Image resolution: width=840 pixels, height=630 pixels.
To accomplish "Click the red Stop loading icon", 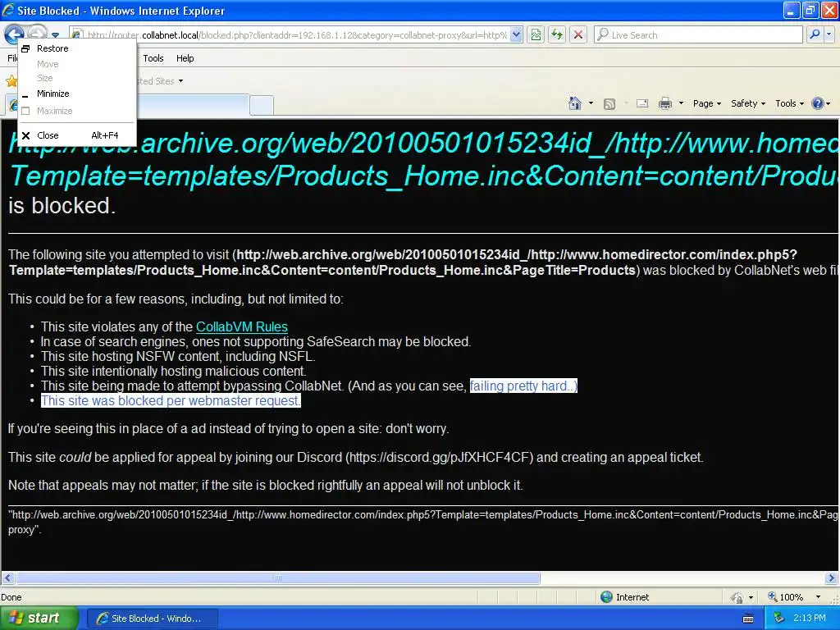I will click(578, 35).
